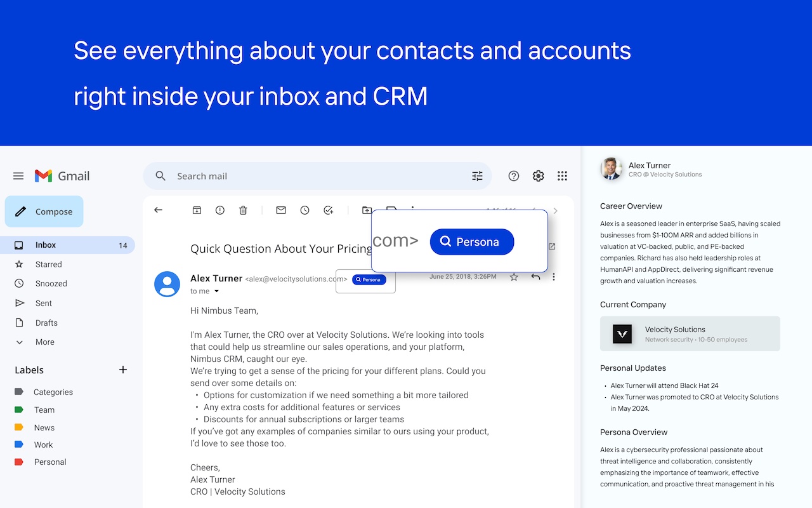Click the Move to folder icon

click(x=367, y=210)
